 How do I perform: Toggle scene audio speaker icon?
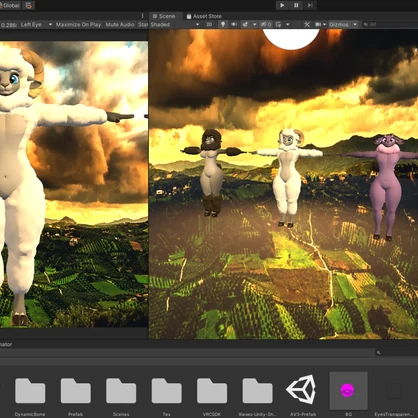click(x=234, y=24)
